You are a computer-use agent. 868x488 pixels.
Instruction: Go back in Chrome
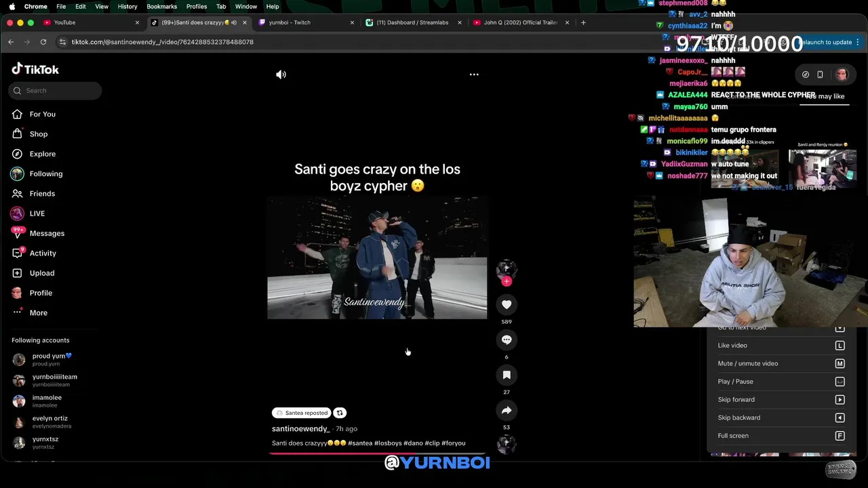[x=11, y=42]
